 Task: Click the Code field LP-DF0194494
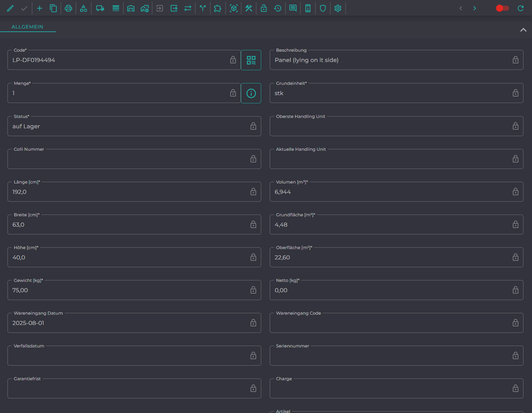click(124, 60)
